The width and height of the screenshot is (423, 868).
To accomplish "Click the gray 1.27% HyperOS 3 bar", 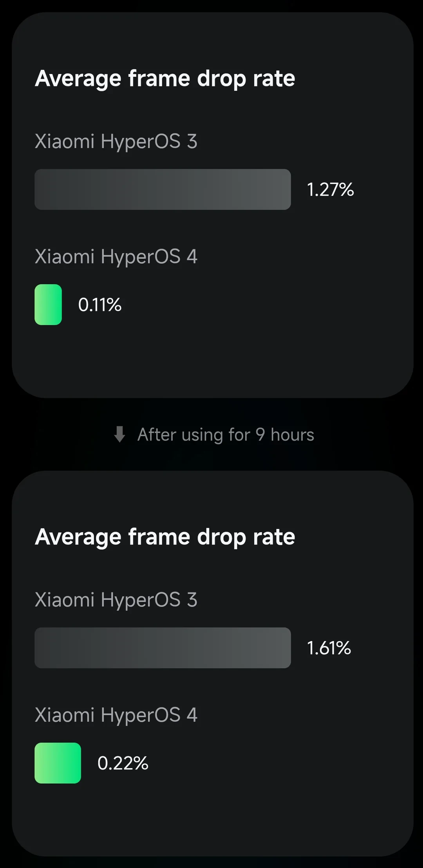I will tap(163, 189).
